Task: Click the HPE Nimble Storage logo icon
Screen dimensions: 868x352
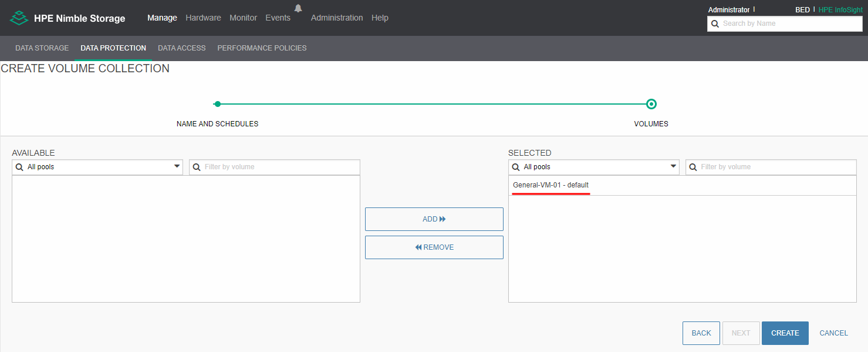Action: [19, 18]
